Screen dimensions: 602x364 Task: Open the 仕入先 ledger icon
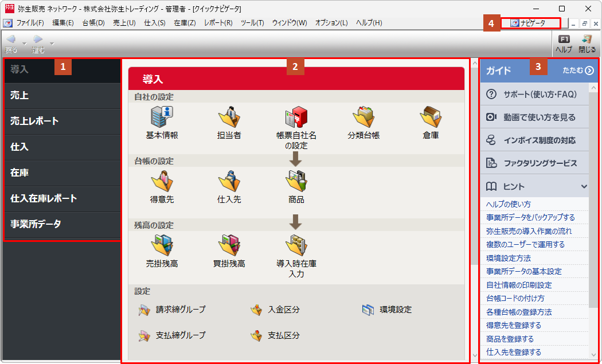tap(229, 181)
